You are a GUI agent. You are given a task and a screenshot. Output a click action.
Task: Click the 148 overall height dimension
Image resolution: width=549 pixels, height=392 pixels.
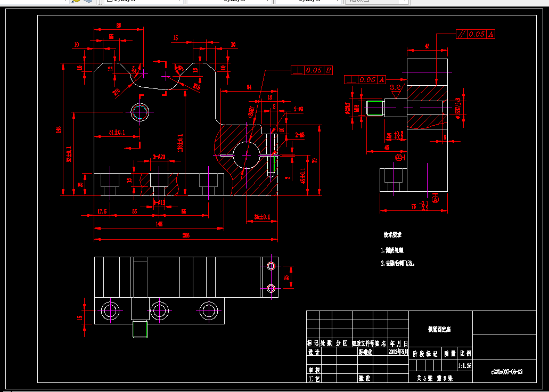pyautogui.click(x=58, y=129)
